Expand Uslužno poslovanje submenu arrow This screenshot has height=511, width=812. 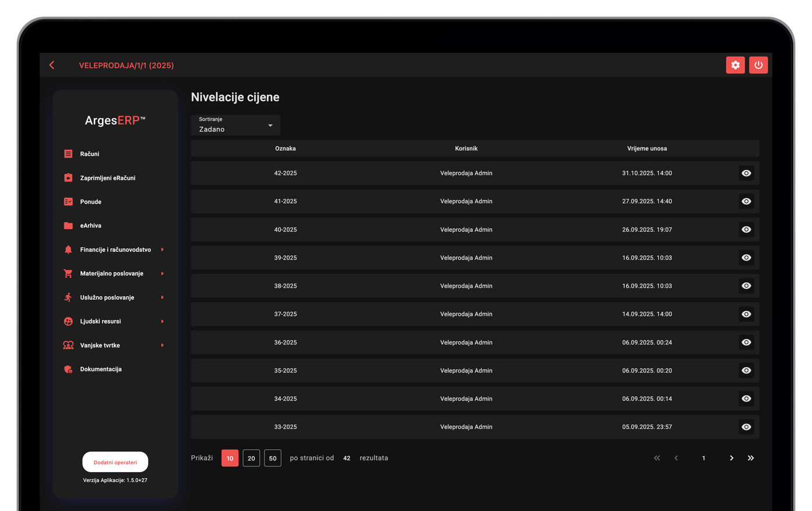[162, 297]
